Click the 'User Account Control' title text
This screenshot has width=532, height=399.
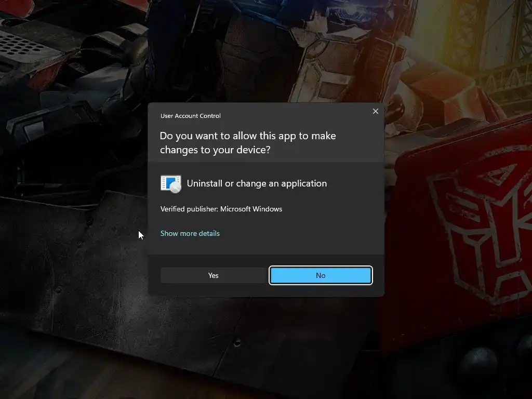click(190, 116)
